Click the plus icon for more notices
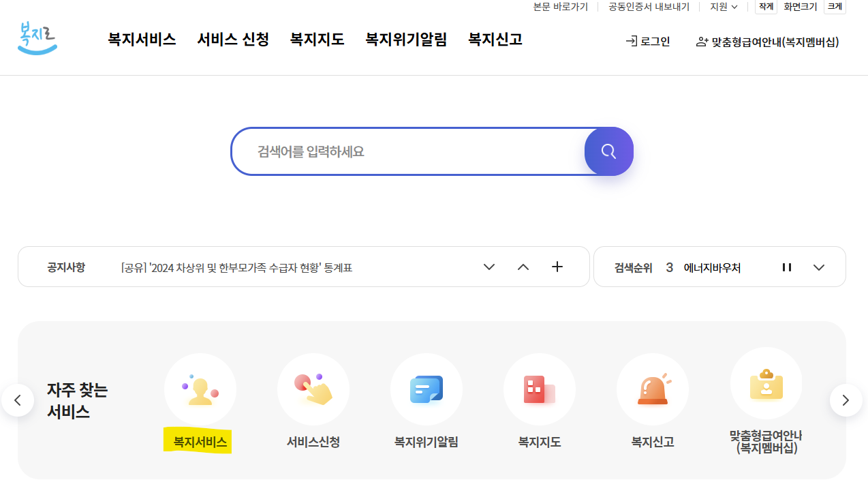868x495 pixels. (x=557, y=267)
